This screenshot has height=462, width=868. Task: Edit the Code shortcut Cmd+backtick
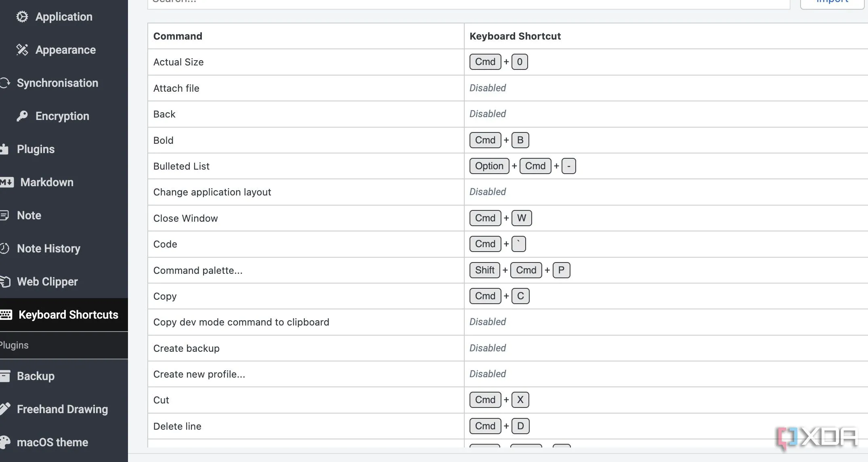coord(498,244)
